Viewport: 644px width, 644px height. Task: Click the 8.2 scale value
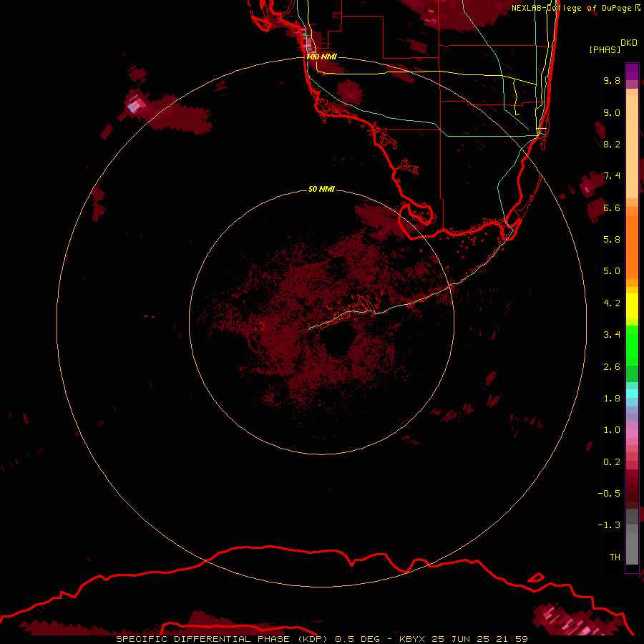click(x=612, y=144)
